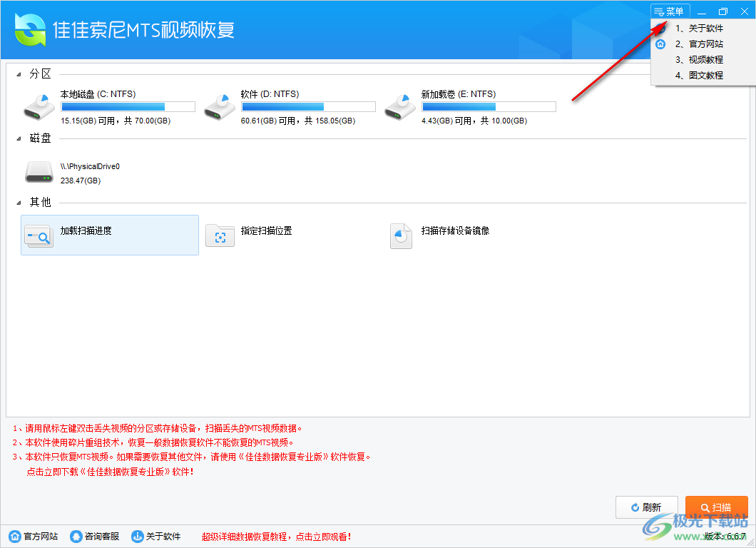Select 软件 (D: NTFS) label
Image resolution: width=756 pixels, height=548 pixels.
click(270, 94)
